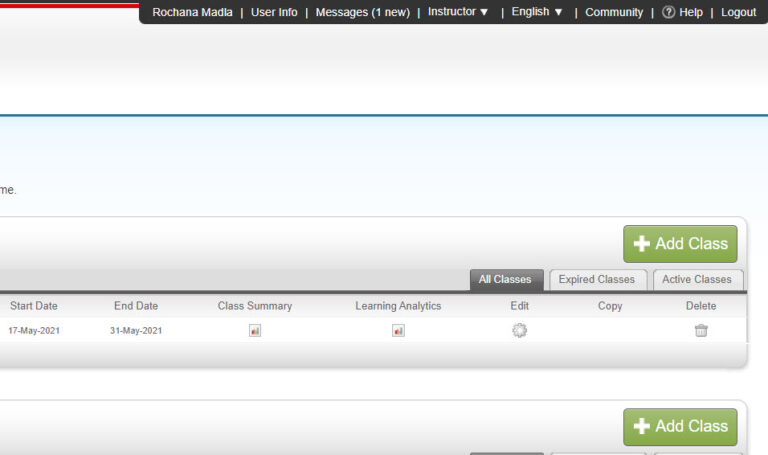Click the Edit gear icon for the class
This screenshot has width=768, height=455.
tap(519, 331)
